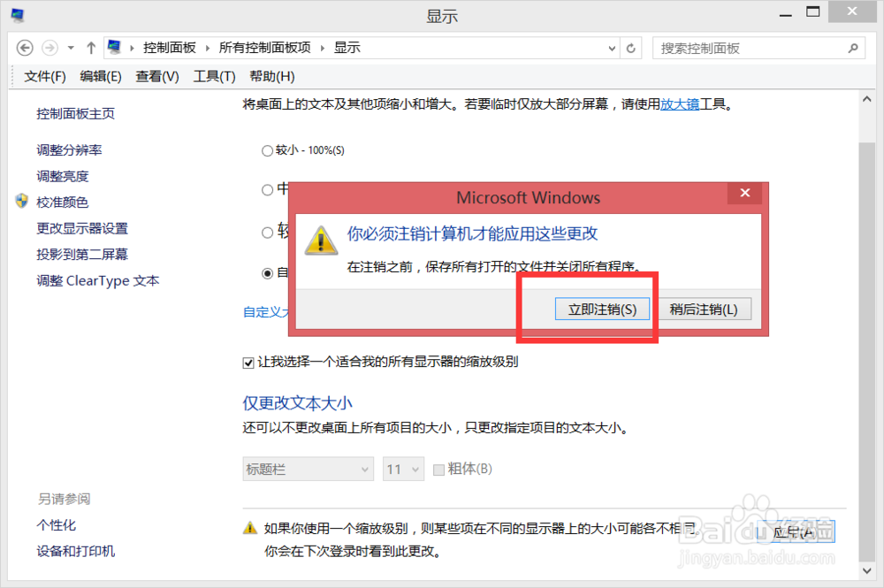The image size is (884, 588).
Task: Select the custom size radio button
Action: tap(267, 273)
